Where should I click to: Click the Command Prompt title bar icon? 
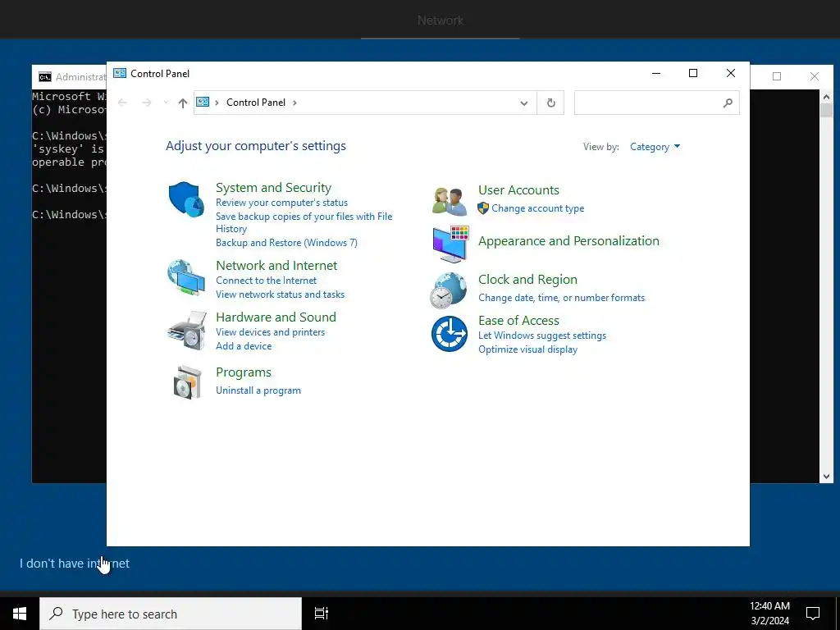point(45,77)
